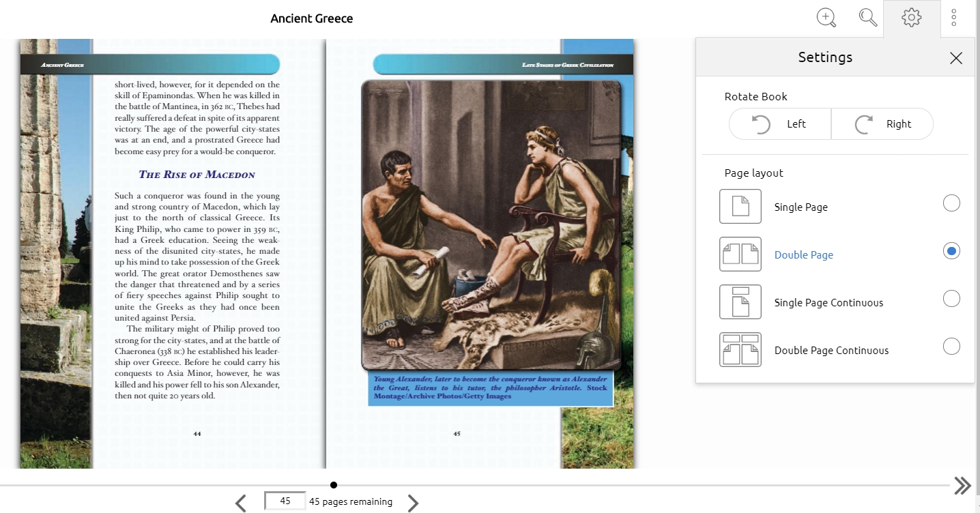Jump to the last page double arrow
Screen dimensions: 980x513
[x=963, y=485]
